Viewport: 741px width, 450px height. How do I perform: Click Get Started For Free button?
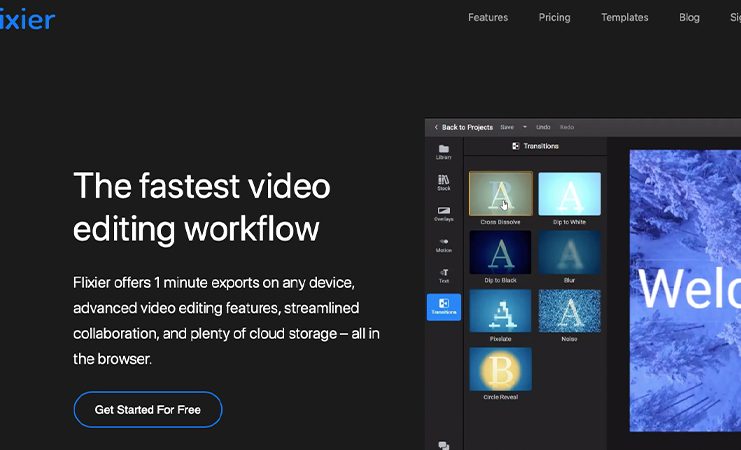click(148, 409)
